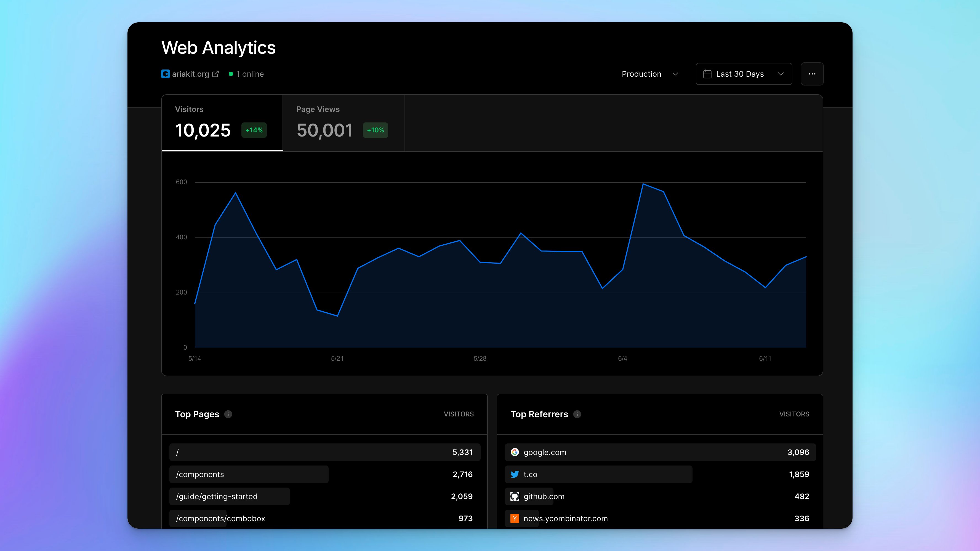Viewport: 980px width, 551px height.
Task: Click the Top Referrers info icon
Action: click(x=577, y=414)
